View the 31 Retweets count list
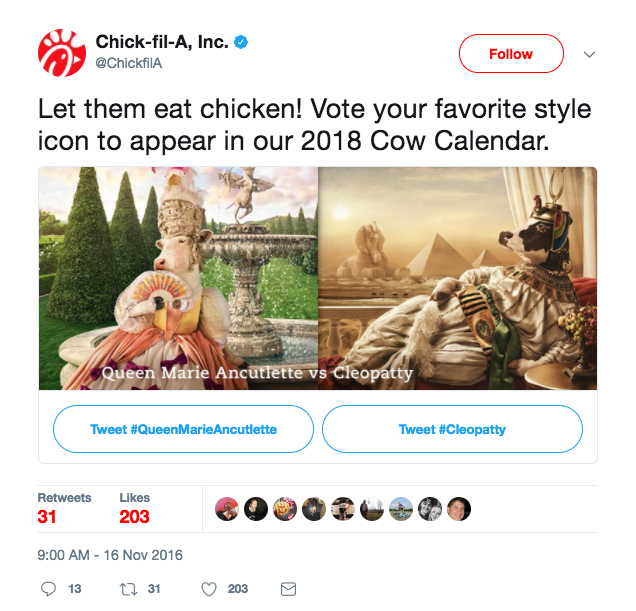The height and width of the screenshot is (611, 636). pyautogui.click(x=64, y=509)
